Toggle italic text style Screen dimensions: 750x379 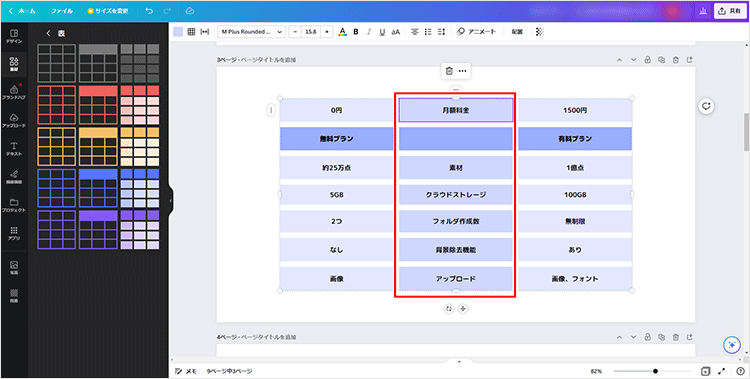[x=369, y=32]
